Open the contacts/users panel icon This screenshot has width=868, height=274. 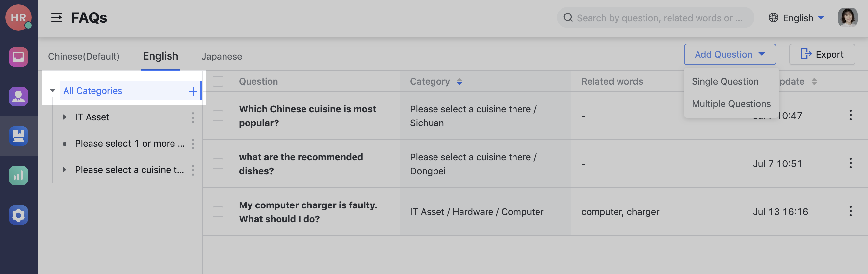pos(18,96)
